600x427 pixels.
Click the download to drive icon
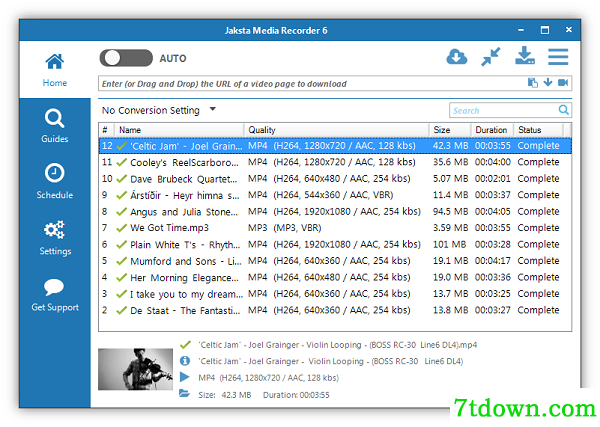[525, 56]
